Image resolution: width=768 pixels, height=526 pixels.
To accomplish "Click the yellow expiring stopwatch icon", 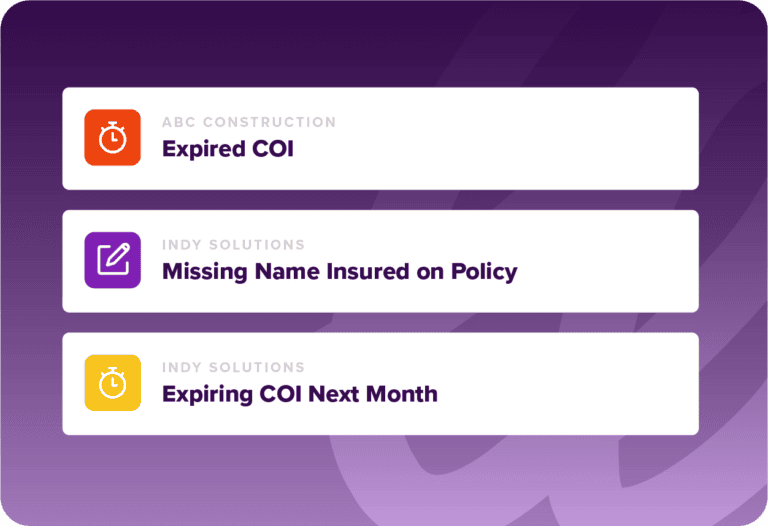I will [x=112, y=382].
